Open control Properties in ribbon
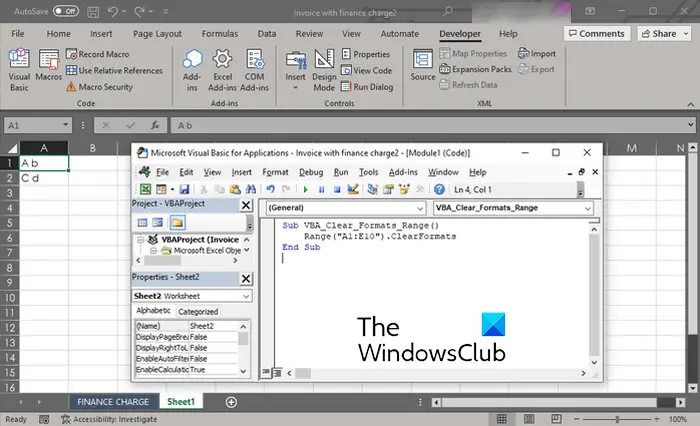The width and height of the screenshot is (700, 426). point(366,54)
